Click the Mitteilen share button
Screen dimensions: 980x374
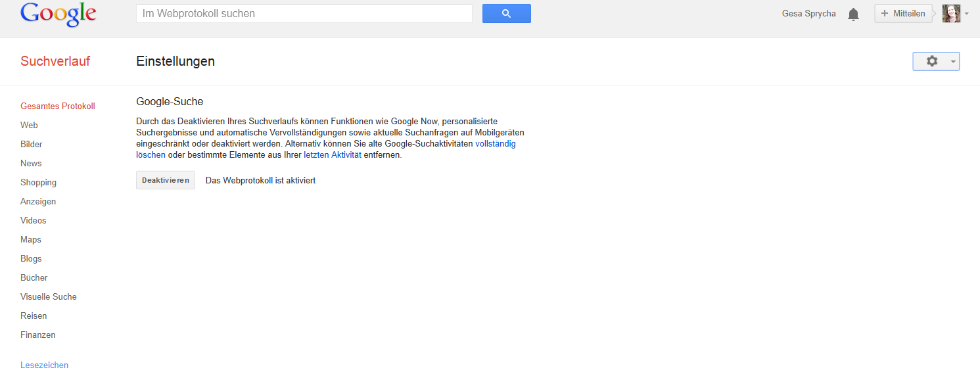click(903, 13)
